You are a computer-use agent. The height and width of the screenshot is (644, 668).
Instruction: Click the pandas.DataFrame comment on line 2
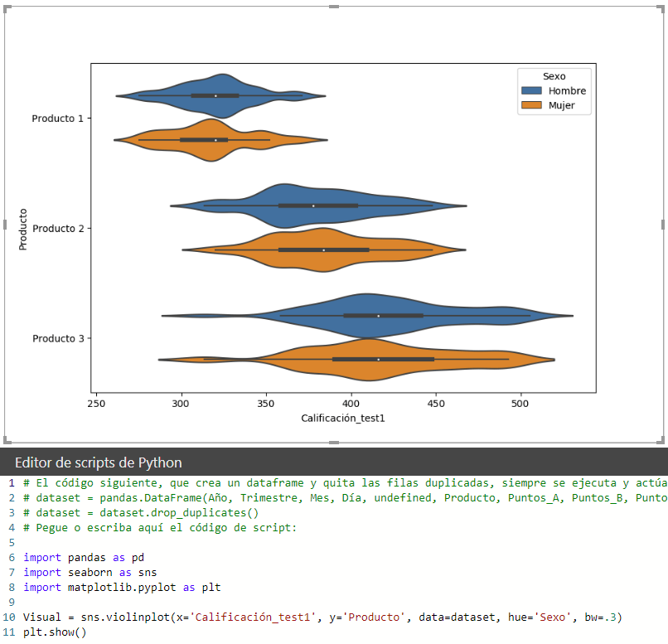point(345,498)
